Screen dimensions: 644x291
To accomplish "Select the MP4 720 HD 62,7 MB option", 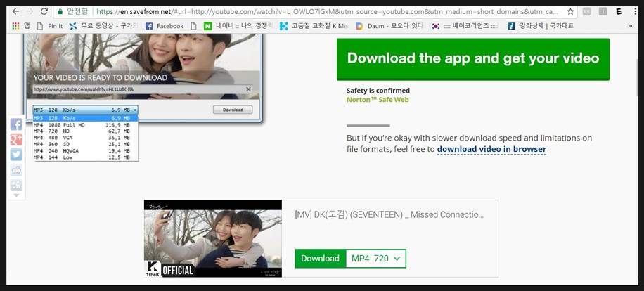I will point(86,131).
